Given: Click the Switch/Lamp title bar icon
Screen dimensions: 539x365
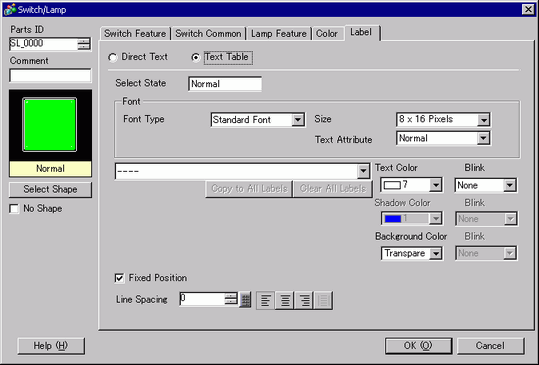Looking at the screenshot, I should pyautogui.click(x=10, y=9).
